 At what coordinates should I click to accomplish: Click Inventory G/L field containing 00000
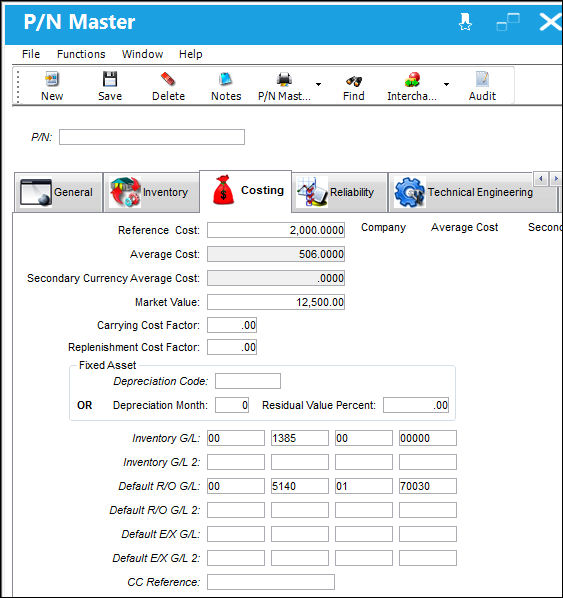(x=428, y=438)
